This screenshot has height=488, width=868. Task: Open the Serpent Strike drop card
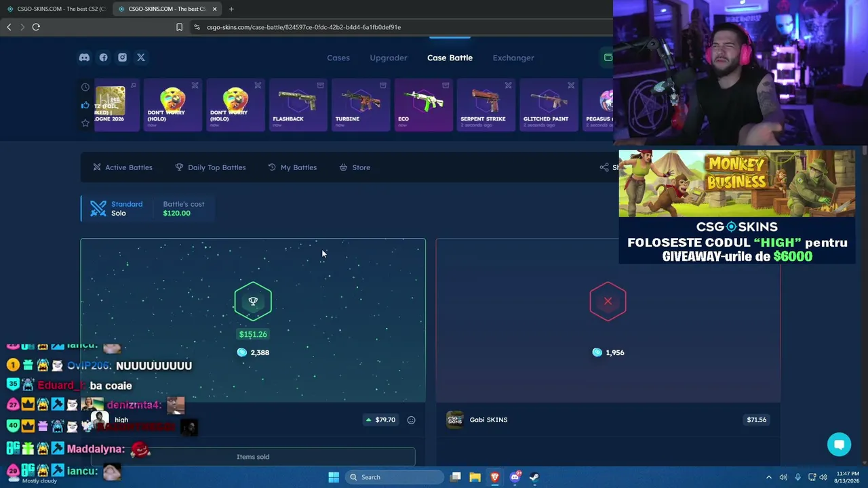[486, 105]
